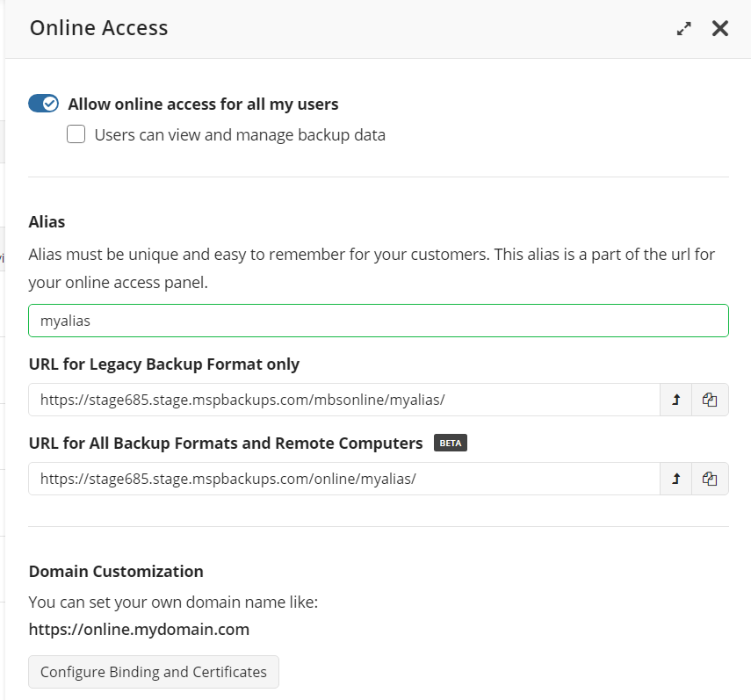
Task: Click the Online Access dialog title
Action: [x=98, y=28]
